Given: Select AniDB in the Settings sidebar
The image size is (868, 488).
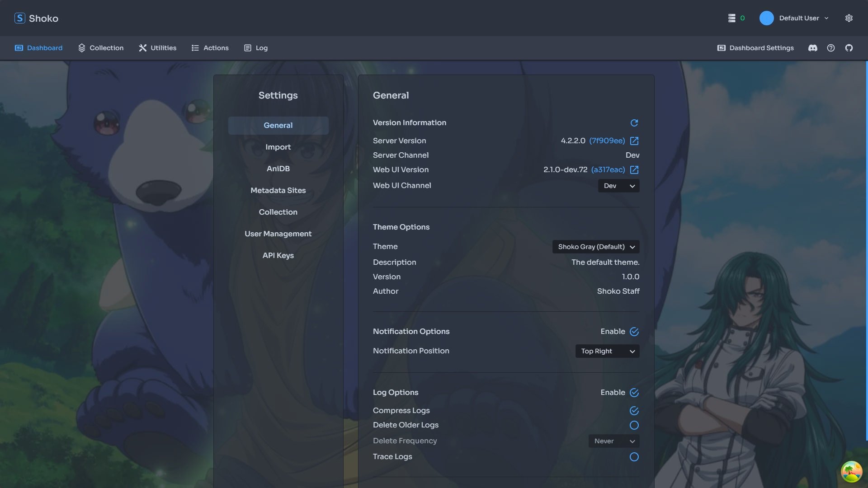Looking at the screenshot, I should pyautogui.click(x=278, y=169).
